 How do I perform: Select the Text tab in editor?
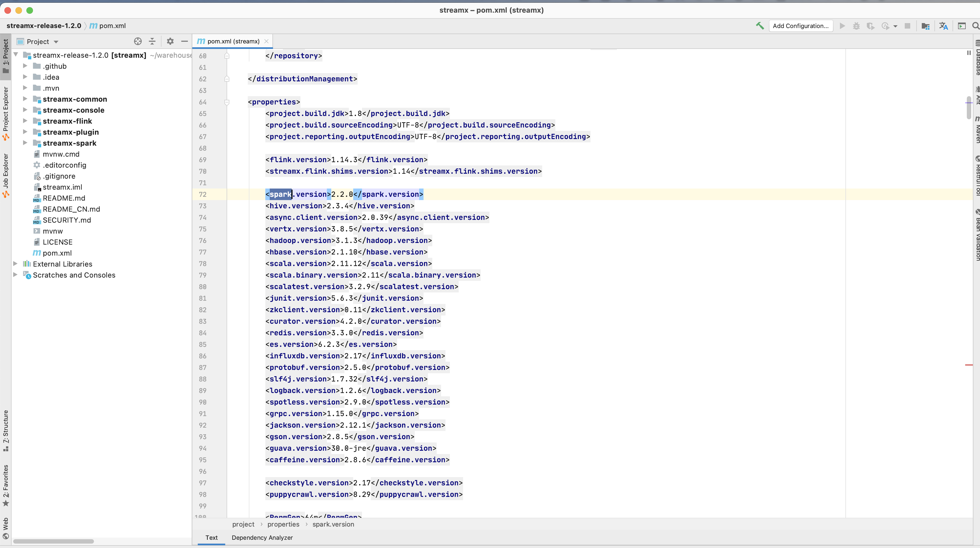click(x=211, y=537)
